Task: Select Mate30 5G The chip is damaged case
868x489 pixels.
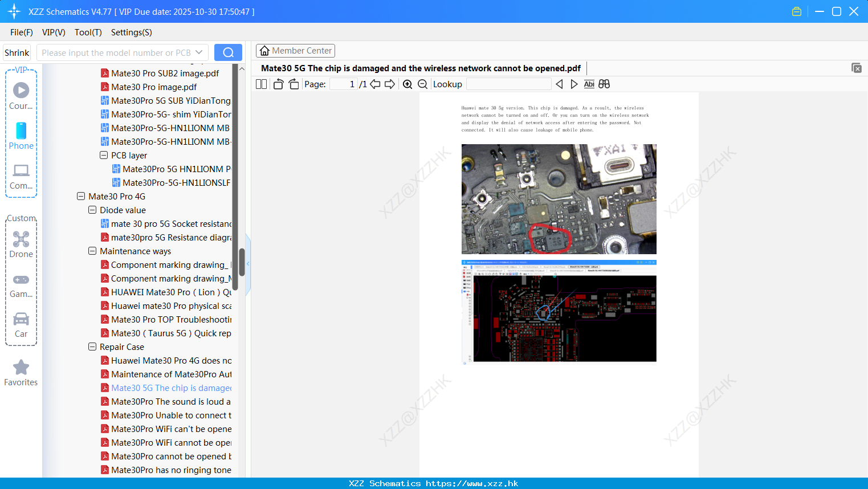Action: point(166,388)
